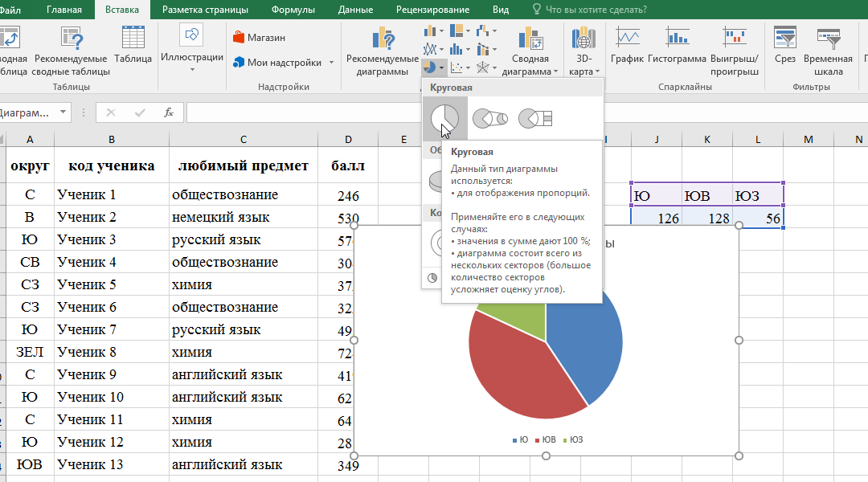Select column B header

tap(111, 140)
